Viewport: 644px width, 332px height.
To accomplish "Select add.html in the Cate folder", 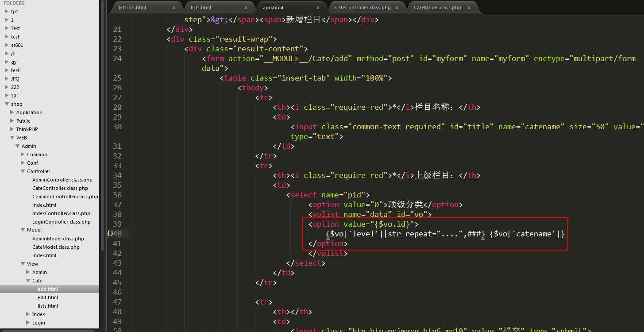I will [48, 289].
